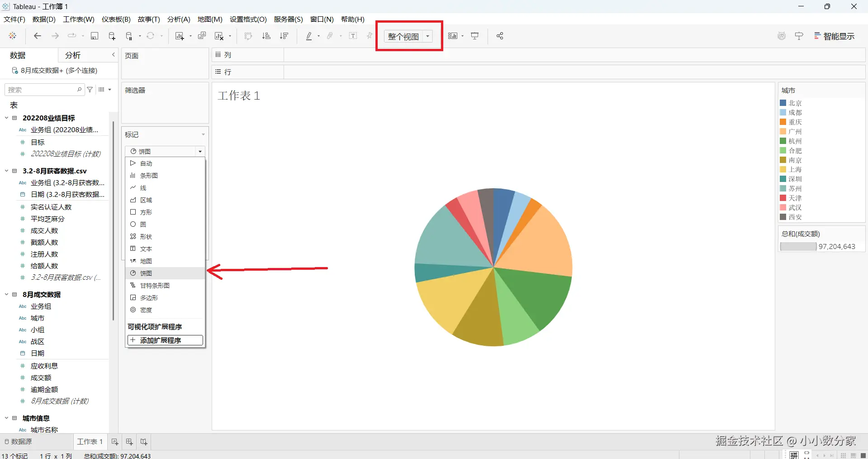Click the save workbook icon
Viewport: 868px width, 459px height.
point(95,36)
